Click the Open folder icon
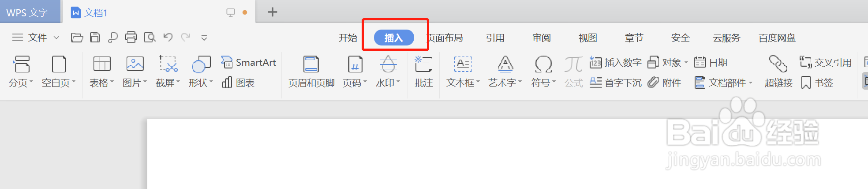The height and width of the screenshot is (189, 868). tap(77, 38)
